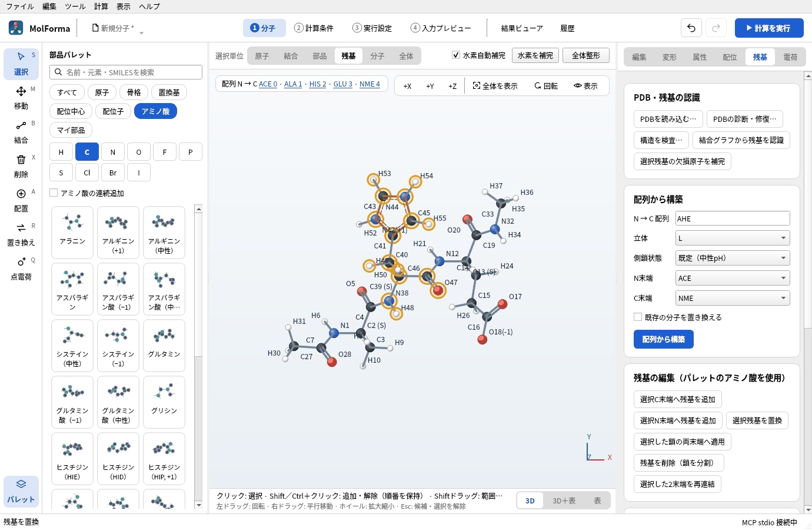Image resolution: width=812 pixels, height=530 pixels.
Task: Pick the グリシン amino acid thumbnail
Action: tap(164, 402)
